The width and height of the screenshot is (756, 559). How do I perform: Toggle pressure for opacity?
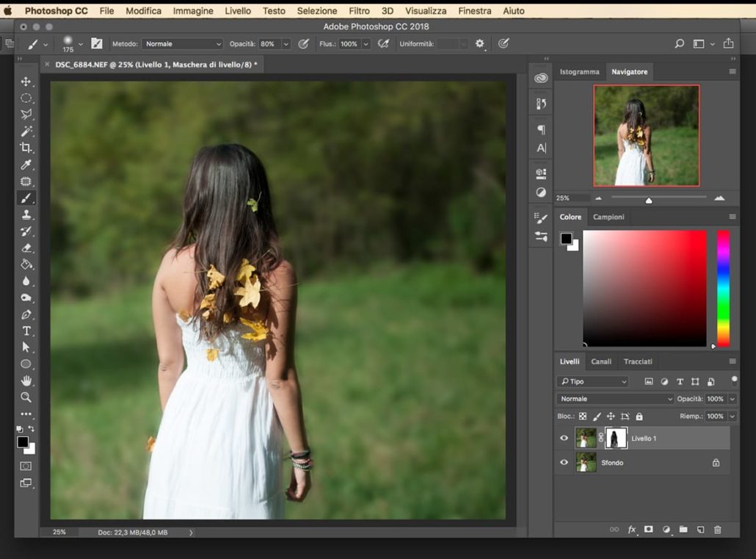[303, 44]
